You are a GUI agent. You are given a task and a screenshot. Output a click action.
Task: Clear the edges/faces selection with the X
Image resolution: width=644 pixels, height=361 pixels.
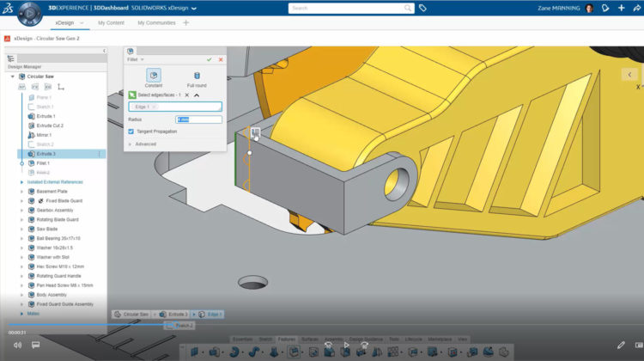186,95
